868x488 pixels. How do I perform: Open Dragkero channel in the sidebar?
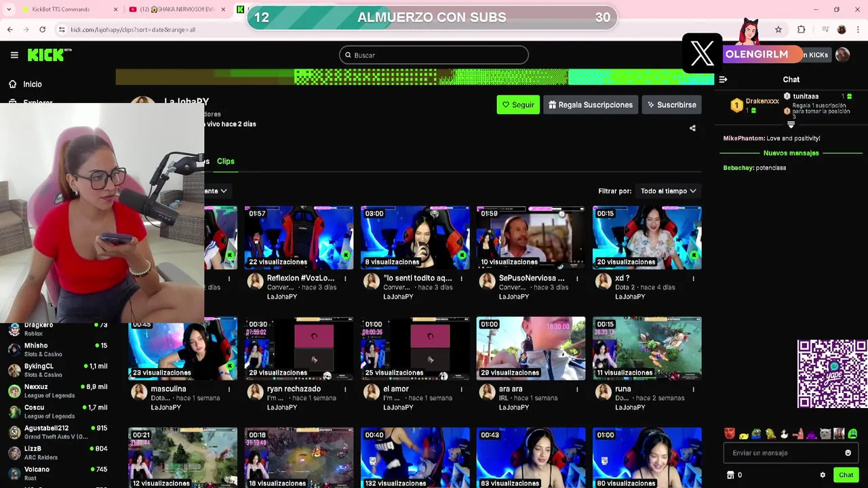[58, 329]
